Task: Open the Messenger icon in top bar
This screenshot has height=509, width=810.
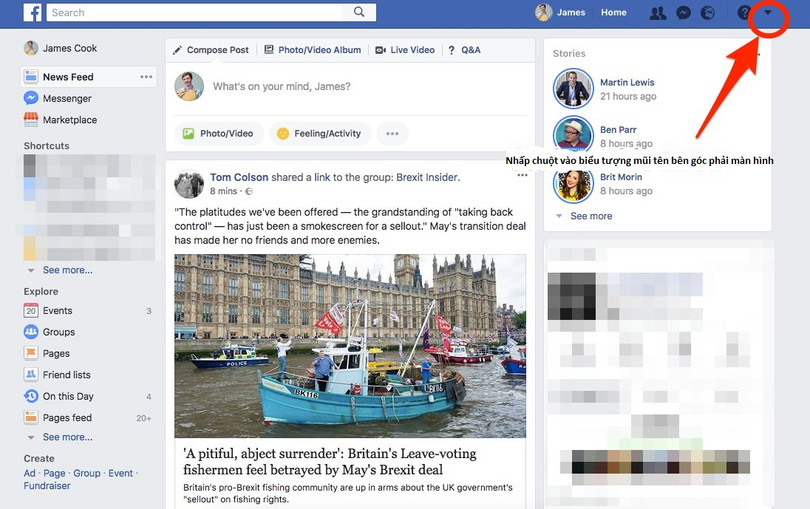Action: pos(683,13)
